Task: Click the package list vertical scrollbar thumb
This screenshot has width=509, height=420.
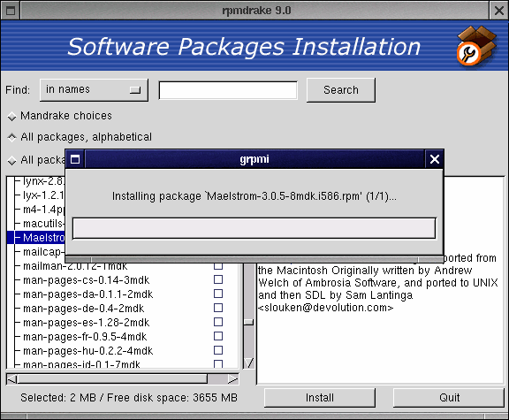Action: click(x=249, y=322)
